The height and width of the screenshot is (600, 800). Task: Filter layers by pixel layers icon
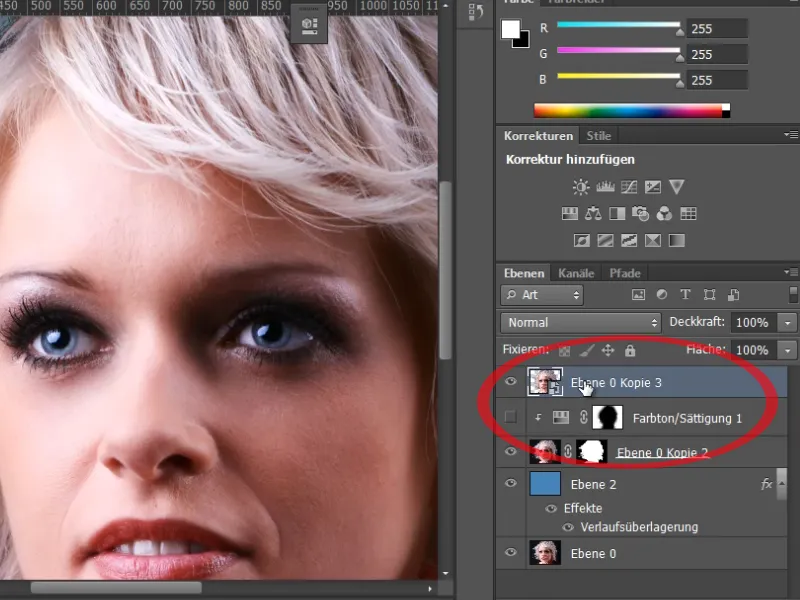click(x=638, y=294)
